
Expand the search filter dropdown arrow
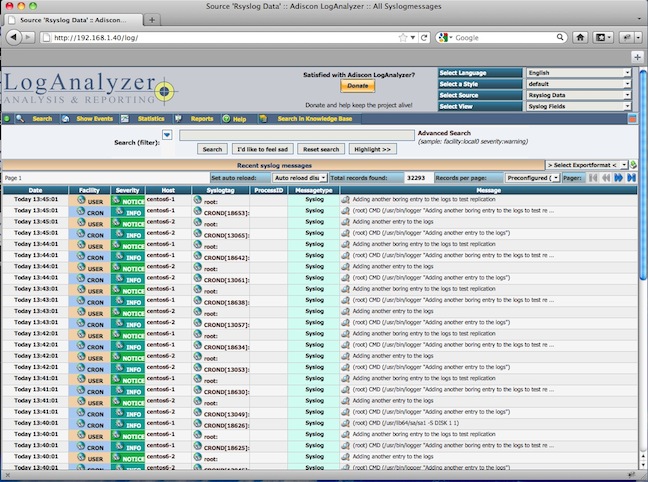pyautogui.click(x=167, y=135)
